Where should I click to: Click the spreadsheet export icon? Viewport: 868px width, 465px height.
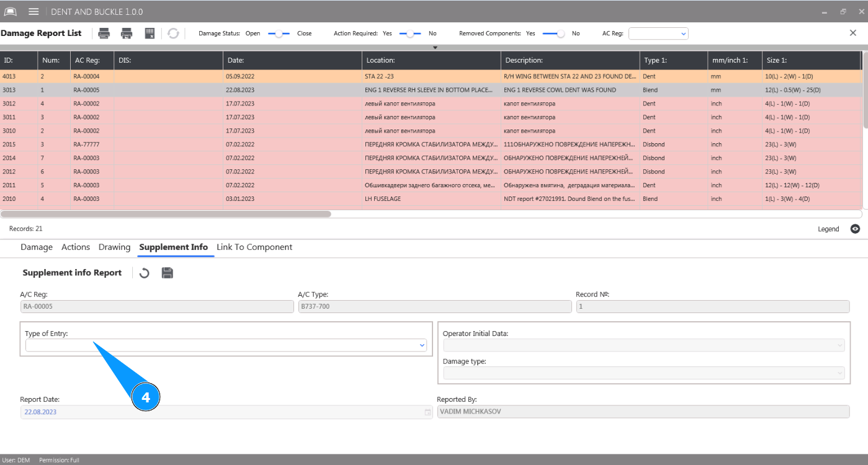point(150,33)
